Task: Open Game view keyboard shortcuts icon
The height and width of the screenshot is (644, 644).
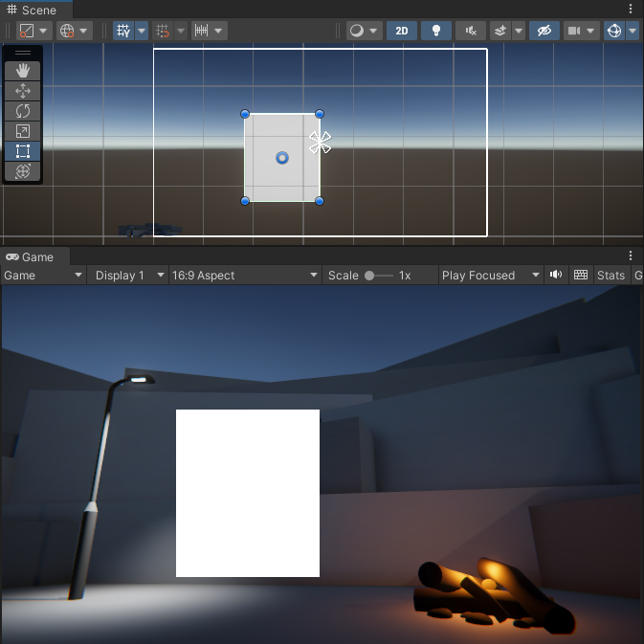Action: tap(580, 275)
